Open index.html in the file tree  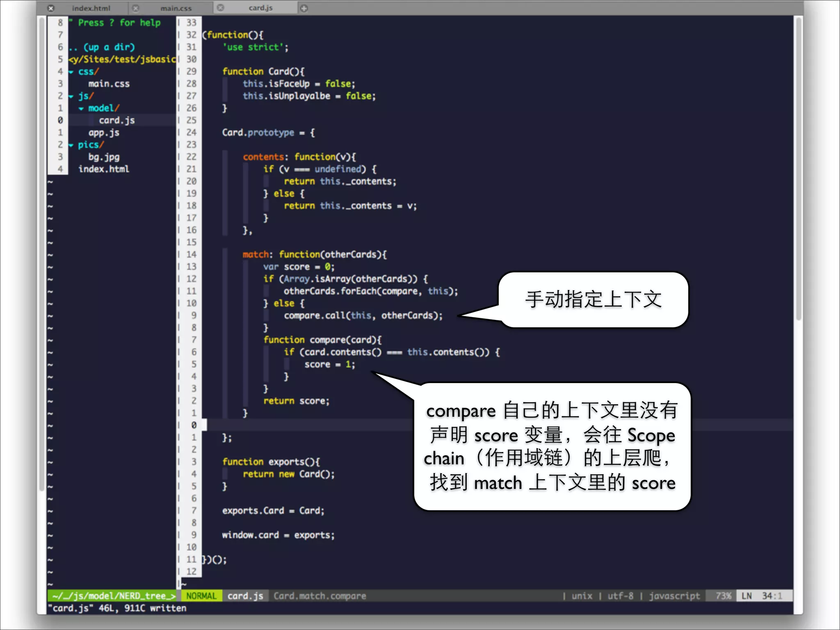(104, 169)
